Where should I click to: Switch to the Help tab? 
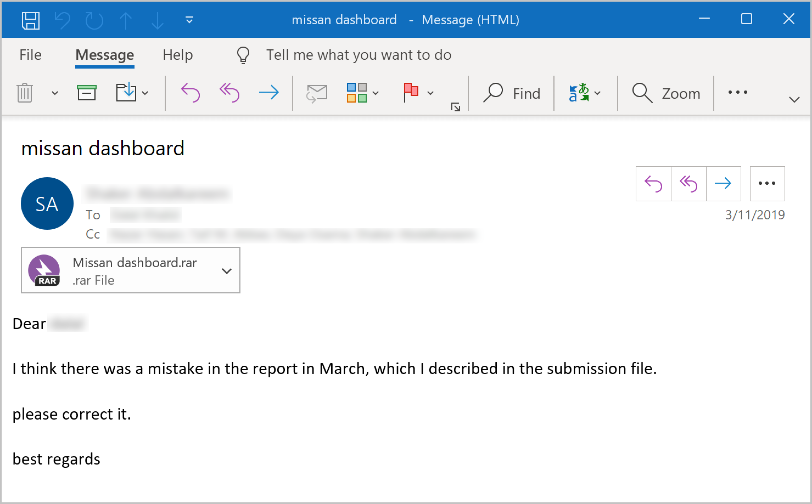(x=178, y=55)
